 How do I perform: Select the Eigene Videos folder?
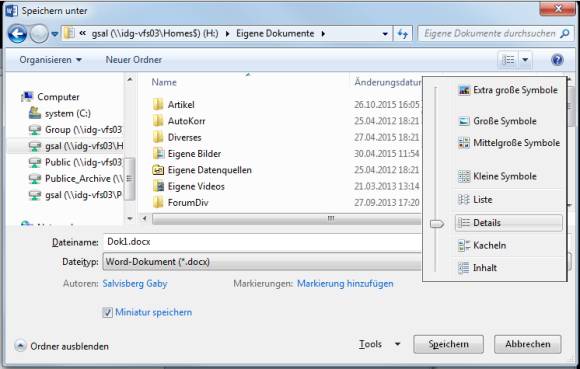(x=188, y=186)
